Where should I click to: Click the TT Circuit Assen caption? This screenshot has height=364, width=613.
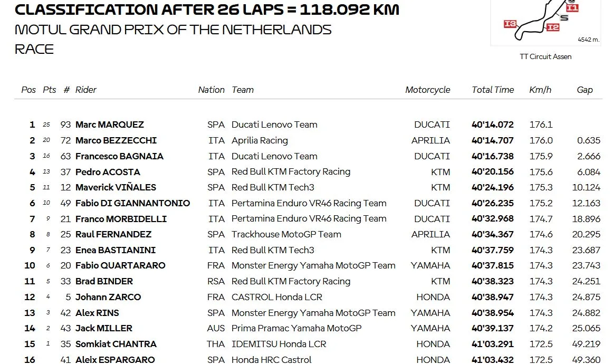point(545,56)
